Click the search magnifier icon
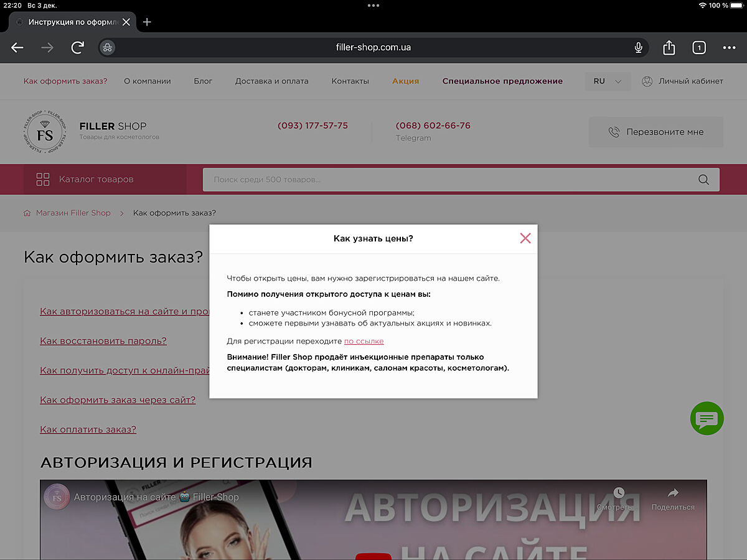The width and height of the screenshot is (747, 560). (x=703, y=180)
